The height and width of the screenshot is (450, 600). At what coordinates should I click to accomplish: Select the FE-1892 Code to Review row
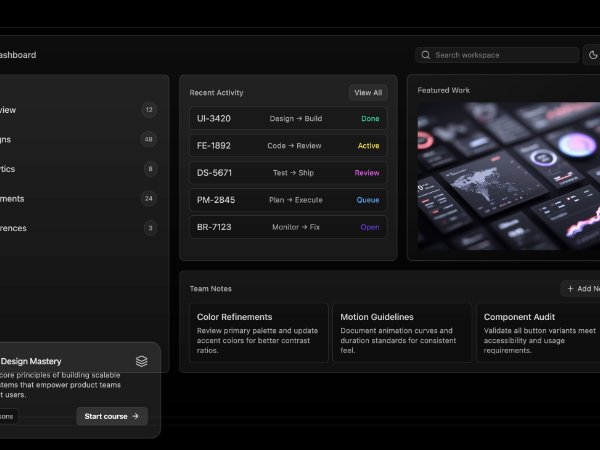click(288, 146)
